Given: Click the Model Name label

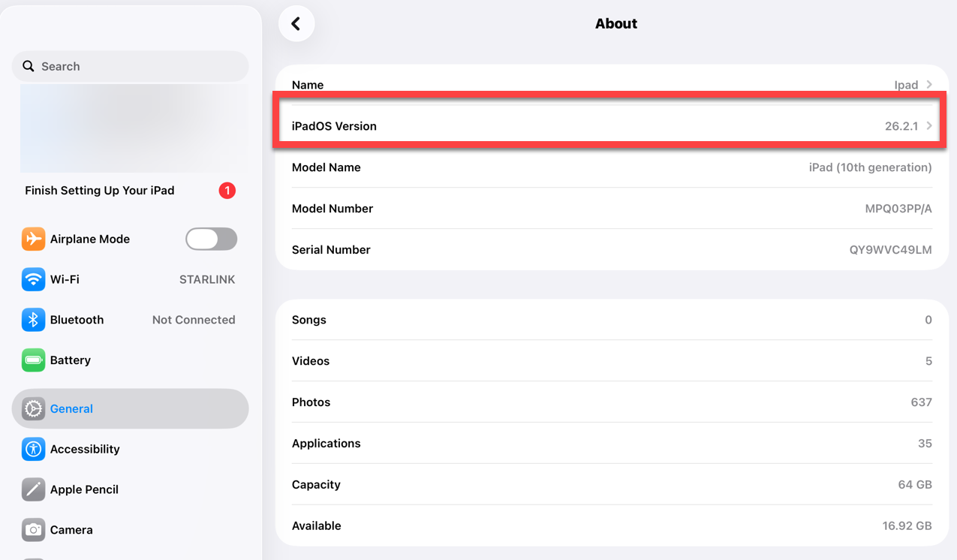Looking at the screenshot, I should tap(327, 167).
